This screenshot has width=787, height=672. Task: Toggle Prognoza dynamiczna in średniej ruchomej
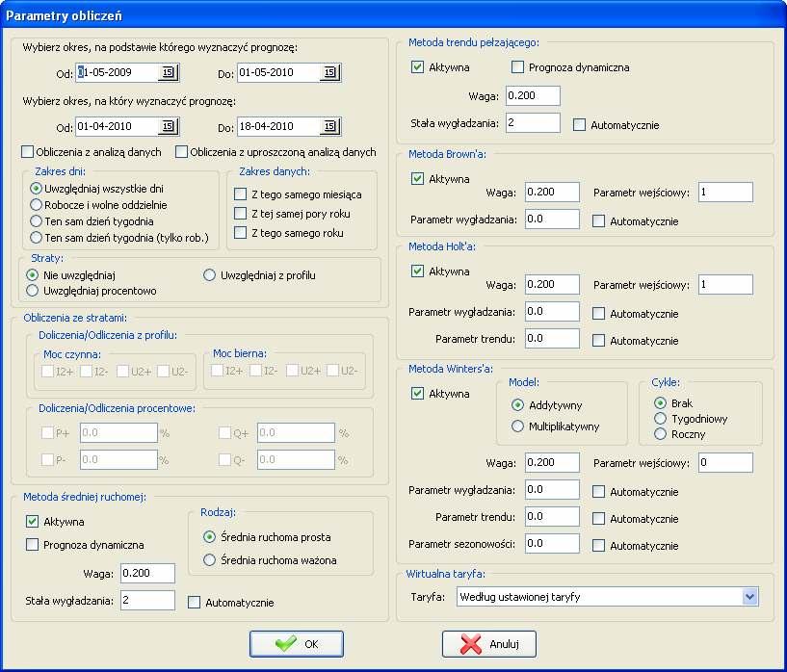point(32,545)
